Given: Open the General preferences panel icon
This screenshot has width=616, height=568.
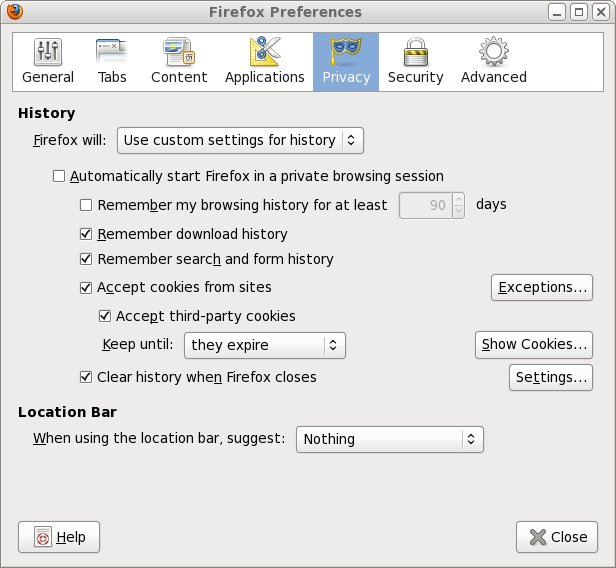Looking at the screenshot, I should click(47, 51).
